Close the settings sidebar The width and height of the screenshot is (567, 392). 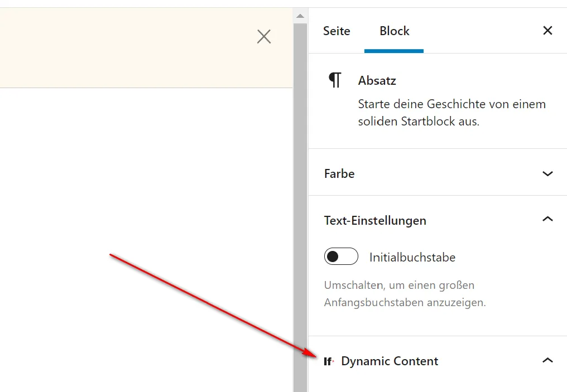pos(547,31)
